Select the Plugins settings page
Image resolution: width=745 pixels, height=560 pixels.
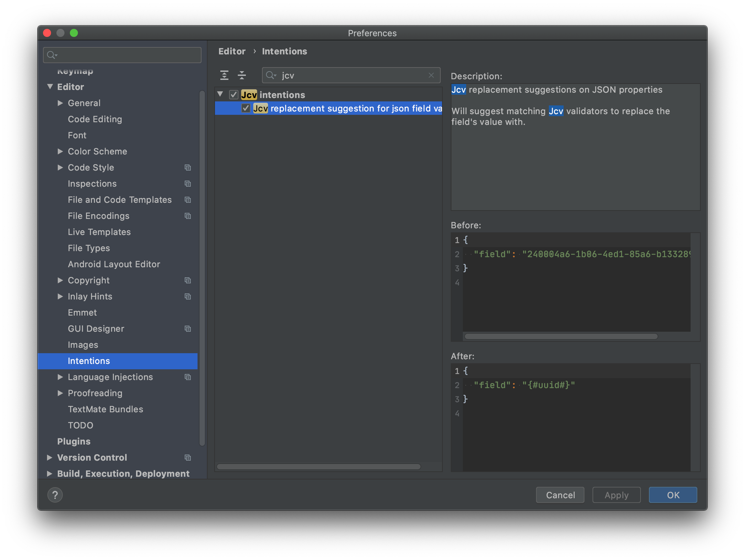tap(74, 441)
